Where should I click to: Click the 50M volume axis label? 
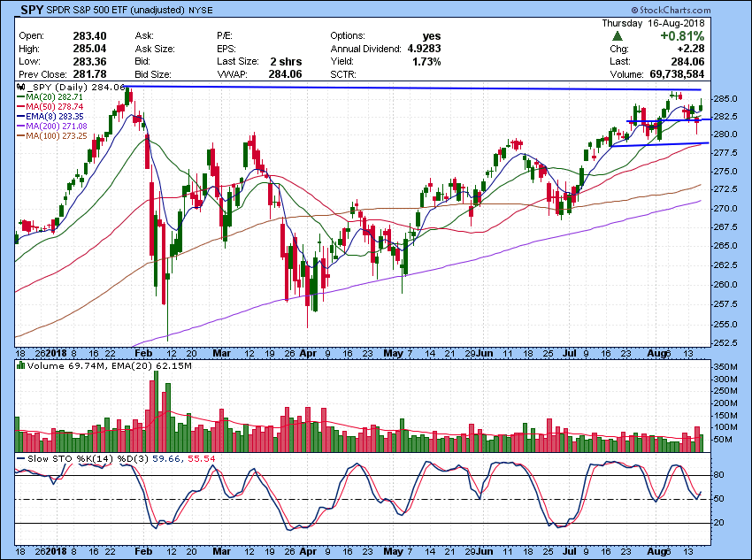[x=723, y=440]
